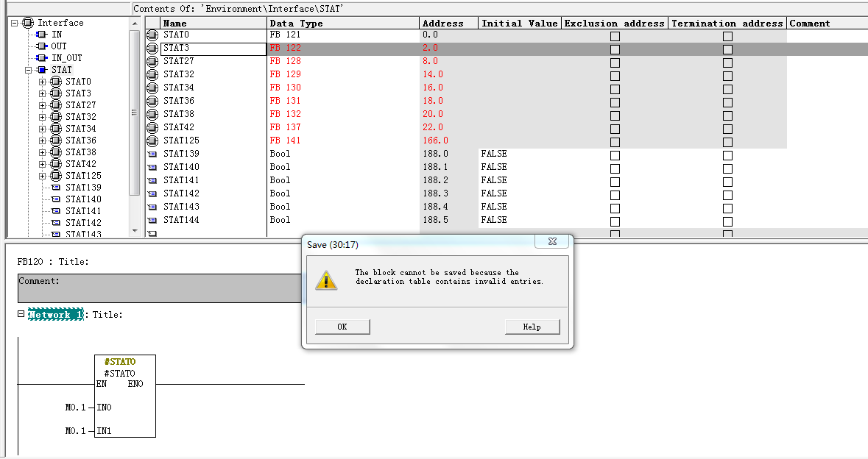Toggle Exclusion address checkbox for STAT142
Screen dimensions: 868x459
point(615,195)
